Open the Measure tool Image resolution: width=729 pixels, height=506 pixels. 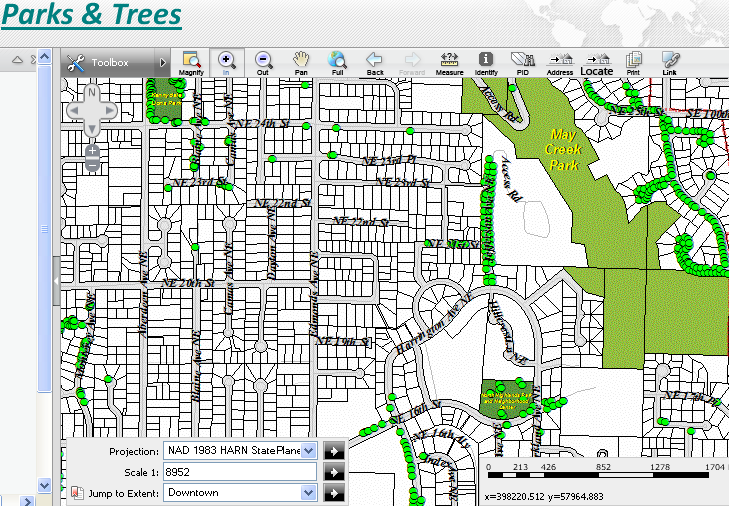pos(449,62)
